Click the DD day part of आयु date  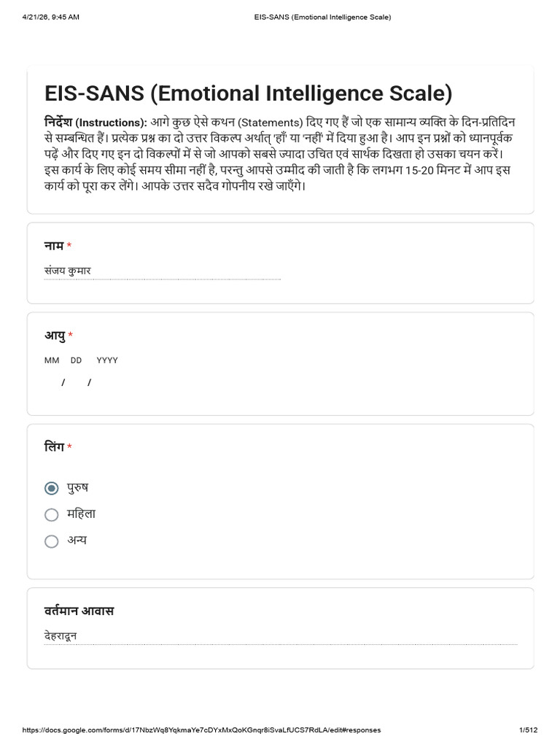coord(76,382)
